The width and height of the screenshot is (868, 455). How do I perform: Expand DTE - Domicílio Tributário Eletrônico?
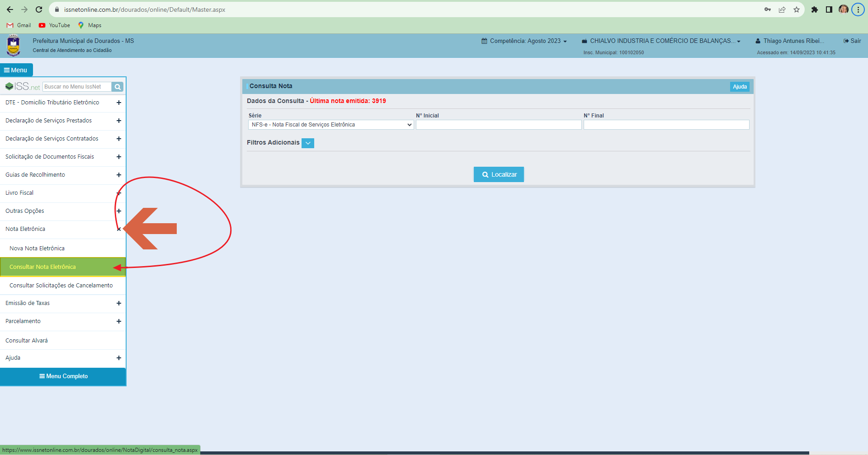(63, 103)
